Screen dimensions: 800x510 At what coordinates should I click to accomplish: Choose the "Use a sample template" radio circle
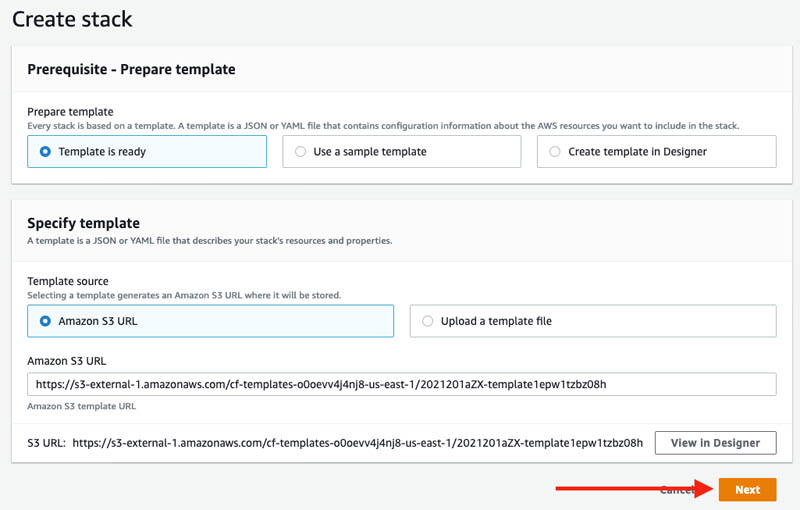click(x=301, y=151)
